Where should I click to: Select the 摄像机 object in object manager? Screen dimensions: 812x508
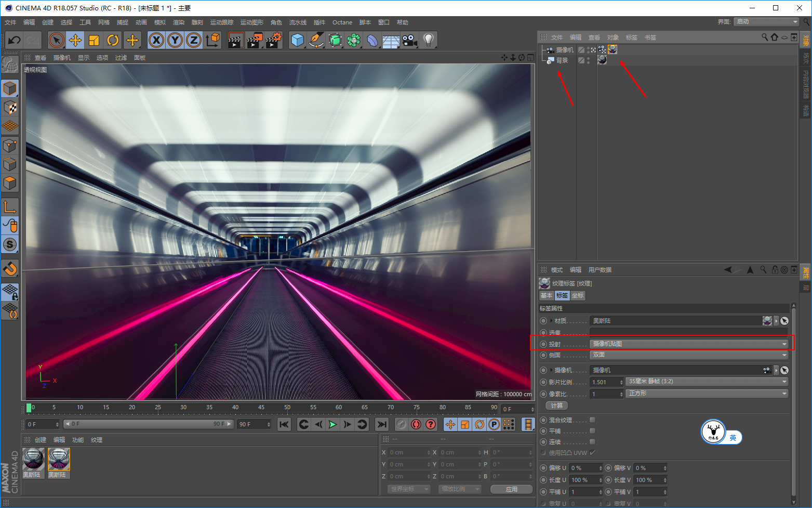tap(565, 50)
